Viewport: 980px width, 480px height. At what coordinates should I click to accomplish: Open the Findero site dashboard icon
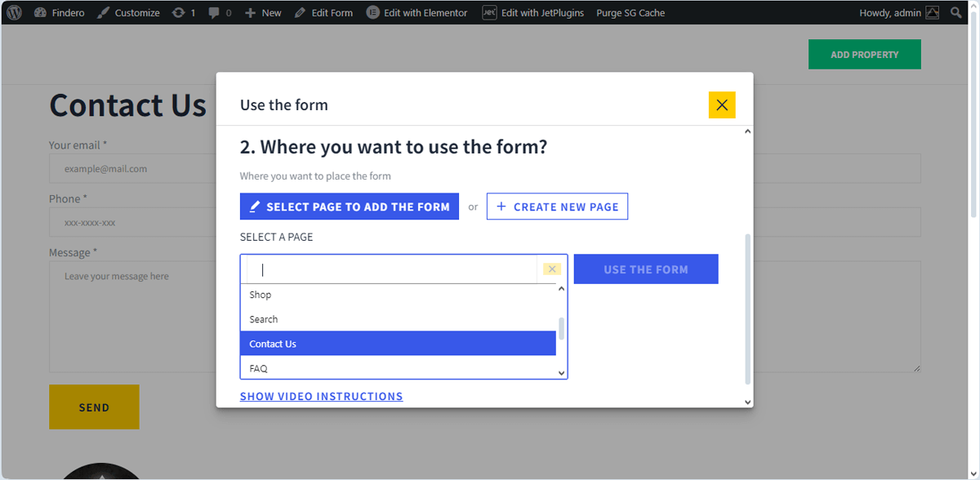(41, 13)
